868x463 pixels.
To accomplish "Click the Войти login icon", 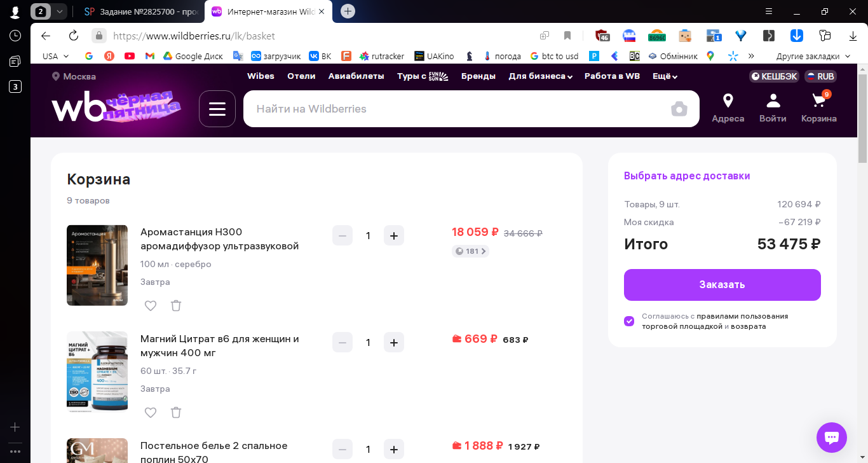I will 773,108.
